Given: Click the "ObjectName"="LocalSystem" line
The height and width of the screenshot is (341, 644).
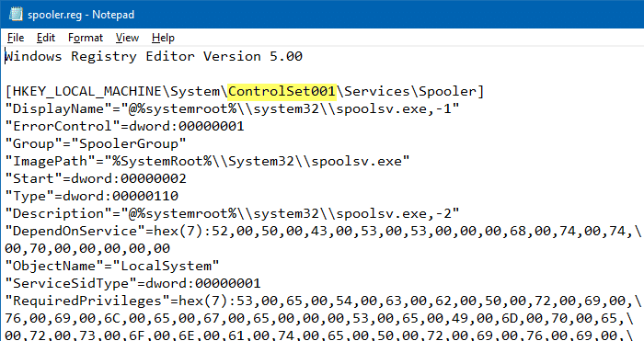Looking at the screenshot, I should (112, 266).
